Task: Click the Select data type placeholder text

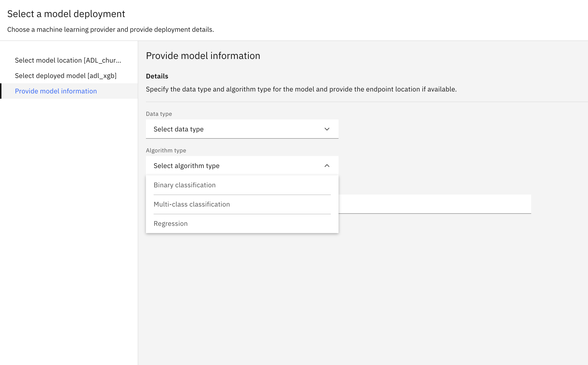Action: click(178, 129)
